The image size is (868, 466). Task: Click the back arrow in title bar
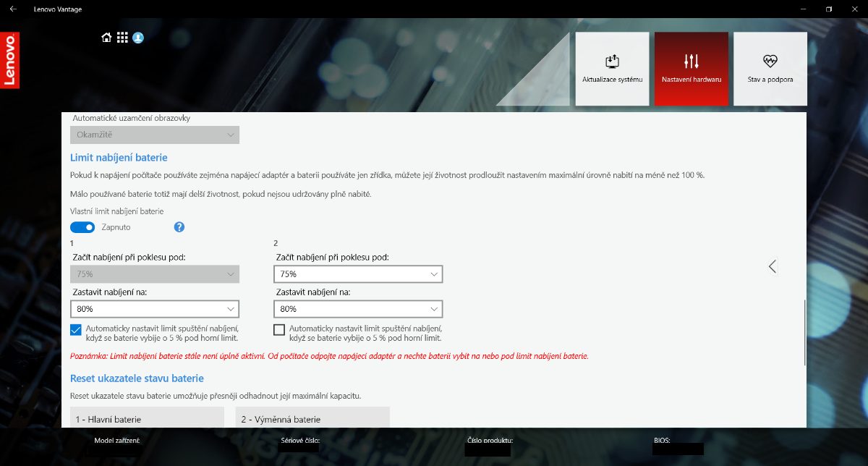point(13,9)
